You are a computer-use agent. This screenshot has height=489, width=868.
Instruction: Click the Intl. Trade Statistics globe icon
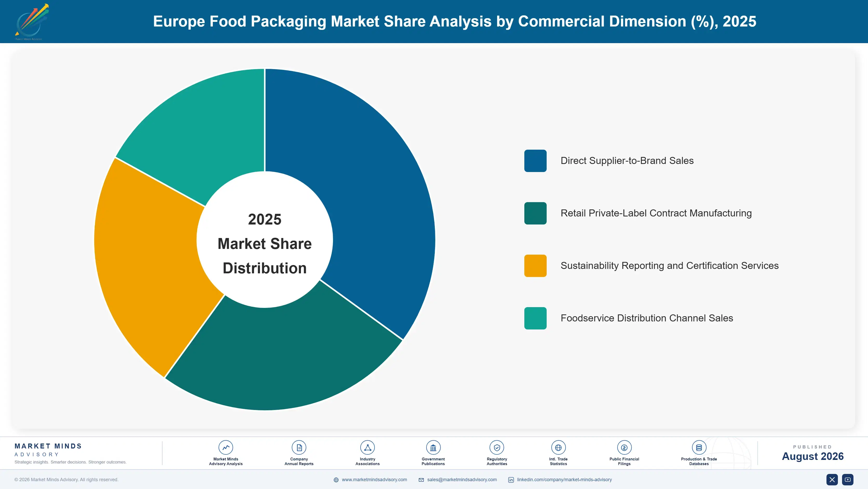[558, 447]
